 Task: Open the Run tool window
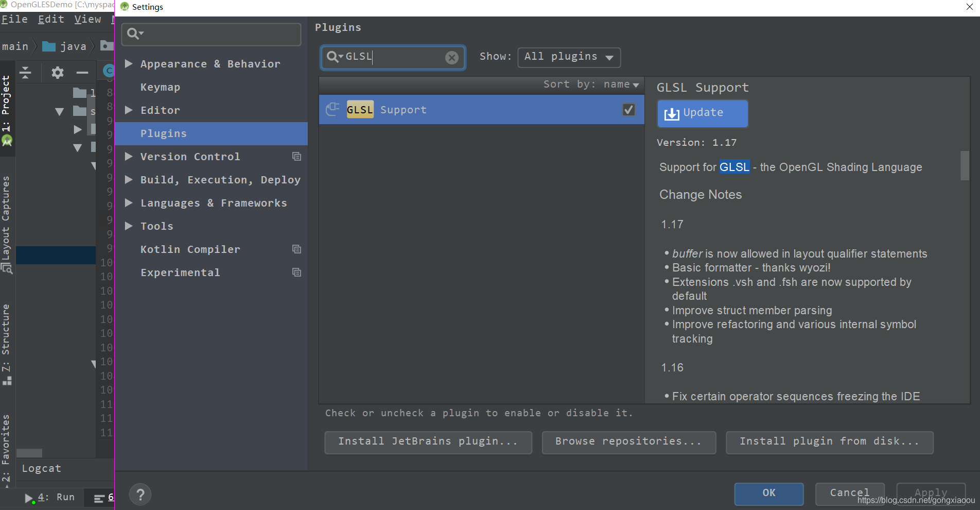coord(50,498)
